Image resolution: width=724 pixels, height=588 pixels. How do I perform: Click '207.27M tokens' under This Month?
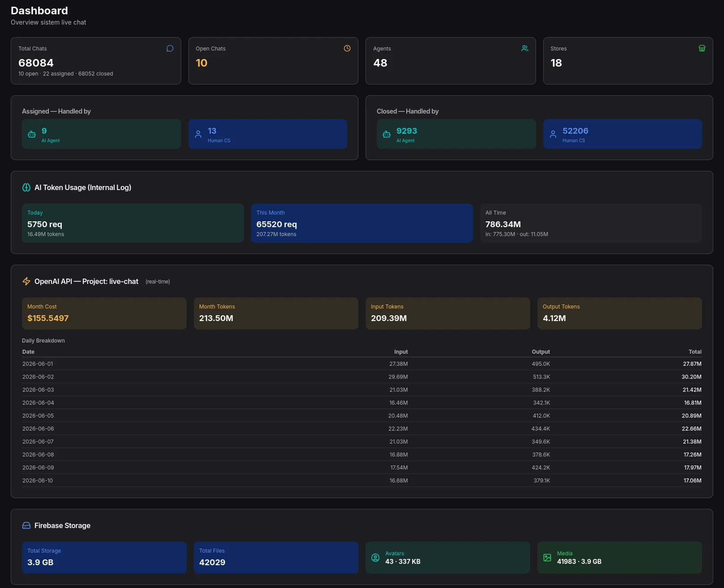tap(276, 234)
